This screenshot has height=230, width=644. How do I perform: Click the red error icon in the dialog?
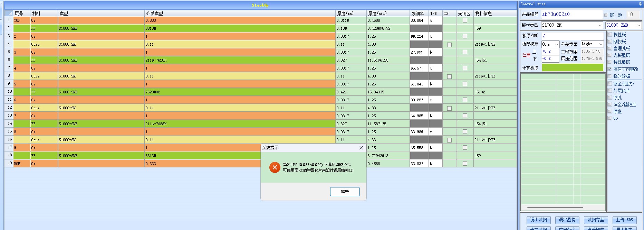(275, 167)
